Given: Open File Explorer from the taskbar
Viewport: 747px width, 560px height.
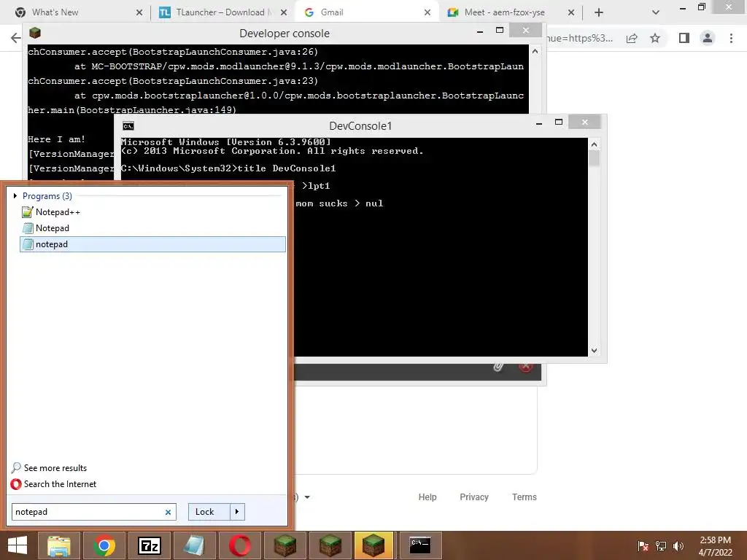Looking at the screenshot, I should 58,545.
